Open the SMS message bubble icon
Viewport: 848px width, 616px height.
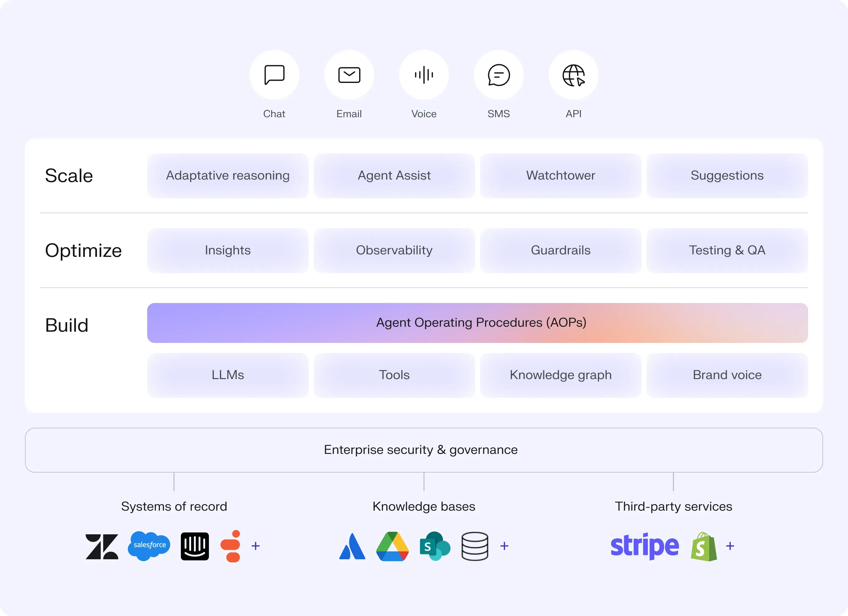pos(499,75)
